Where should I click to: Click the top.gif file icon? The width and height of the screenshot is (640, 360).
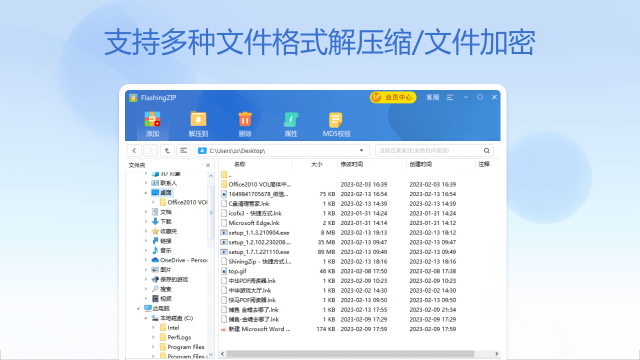[x=224, y=271]
